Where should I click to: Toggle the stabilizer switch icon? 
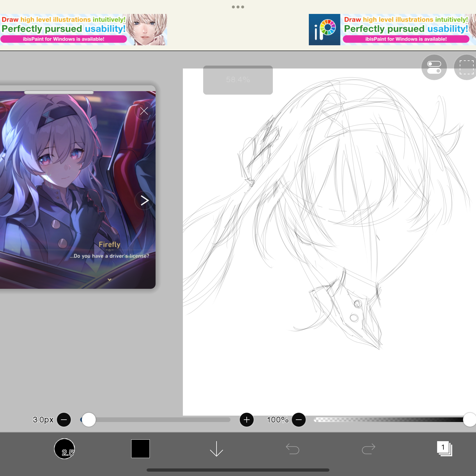coord(434,67)
